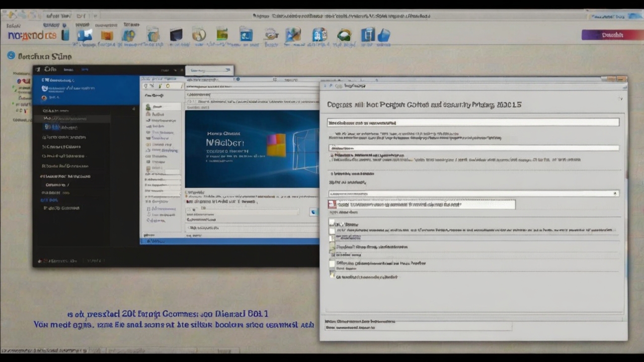Expand the highlighted second item in the dark sidebar
This screenshot has height=362, width=644.
coord(70,119)
